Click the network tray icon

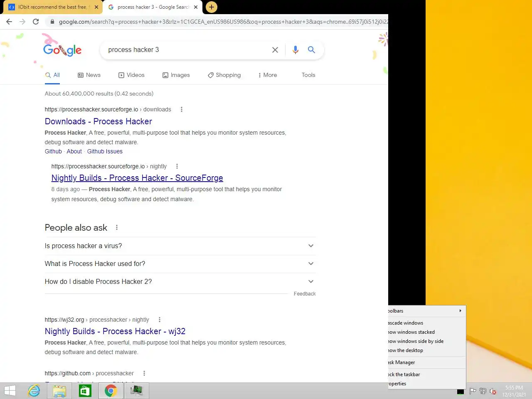483,391
